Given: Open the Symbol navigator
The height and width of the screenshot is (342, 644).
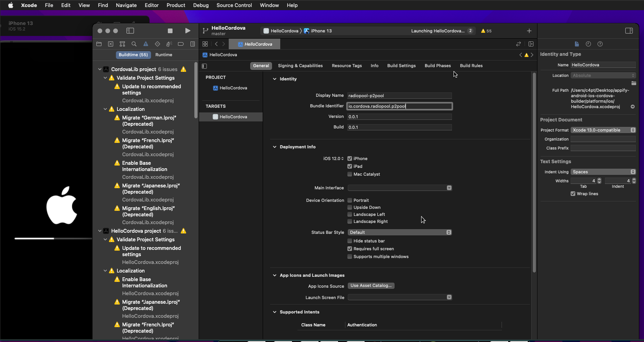Looking at the screenshot, I should pos(123,44).
